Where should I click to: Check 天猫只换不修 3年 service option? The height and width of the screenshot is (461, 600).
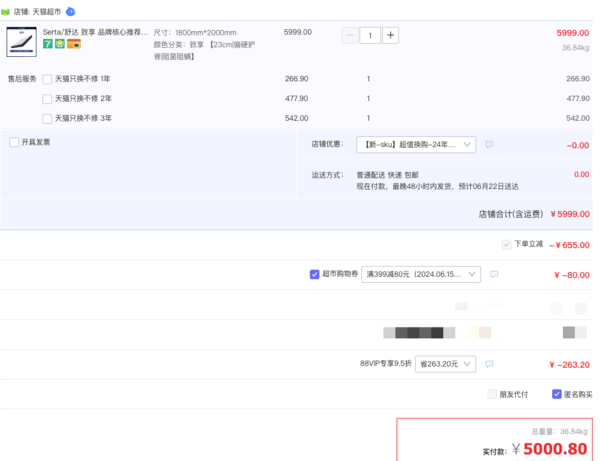pos(47,119)
